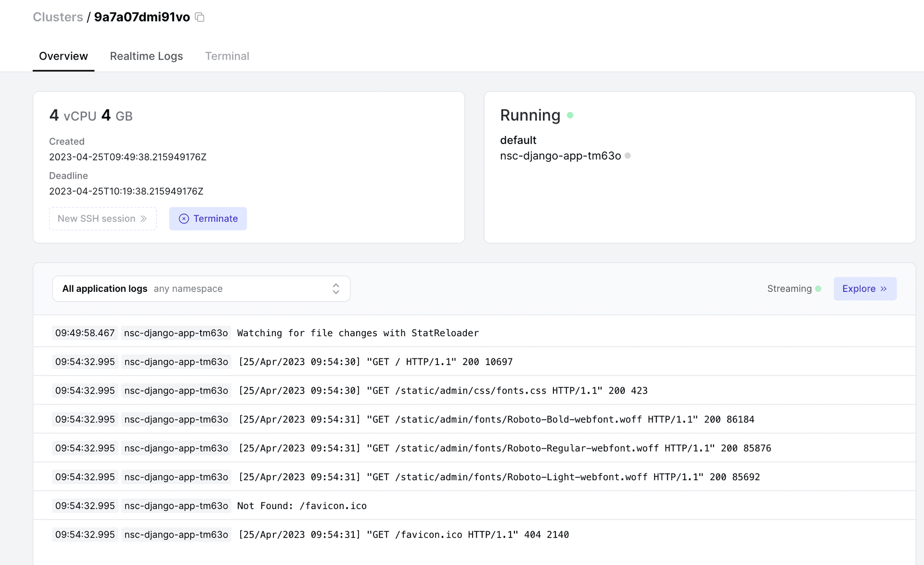This screenshot has height=565, width=924.
Task: Click the Terminate button to stop cluster
Action: click(x=208, y=219)
